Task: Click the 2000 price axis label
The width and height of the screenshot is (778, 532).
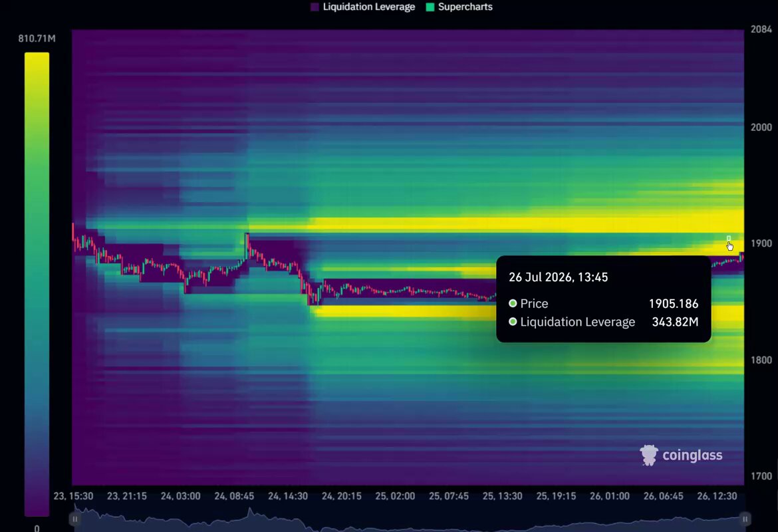Action: click(761, 128)
